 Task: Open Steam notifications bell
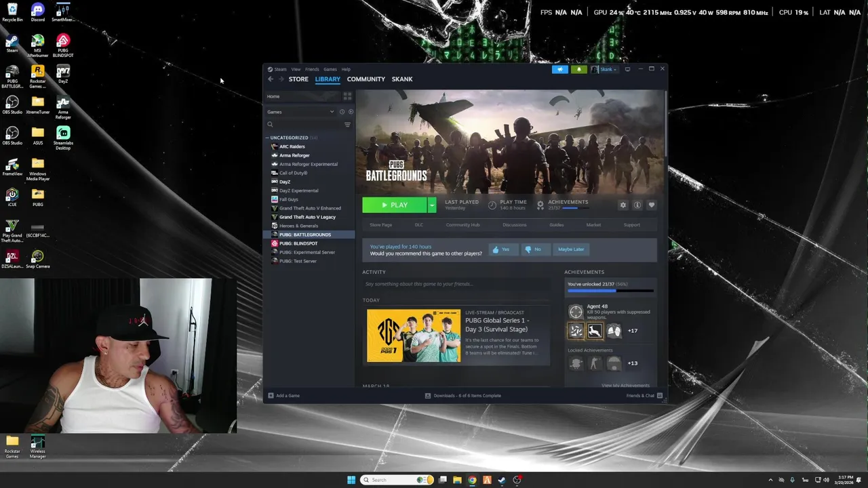point(579,69)
